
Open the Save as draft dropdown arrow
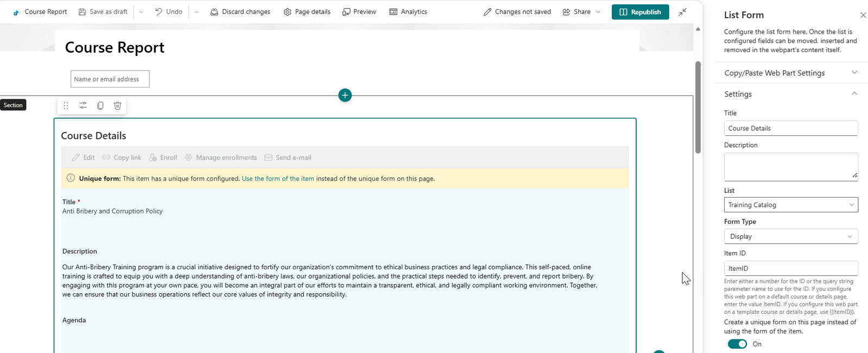141,12
